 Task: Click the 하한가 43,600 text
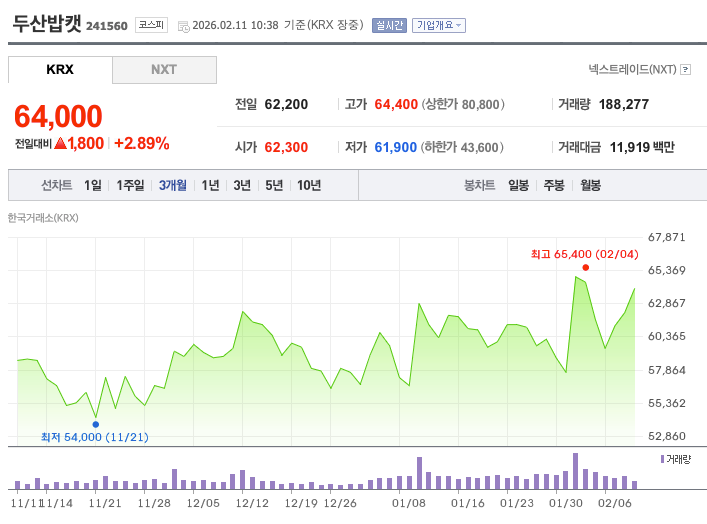462,147
